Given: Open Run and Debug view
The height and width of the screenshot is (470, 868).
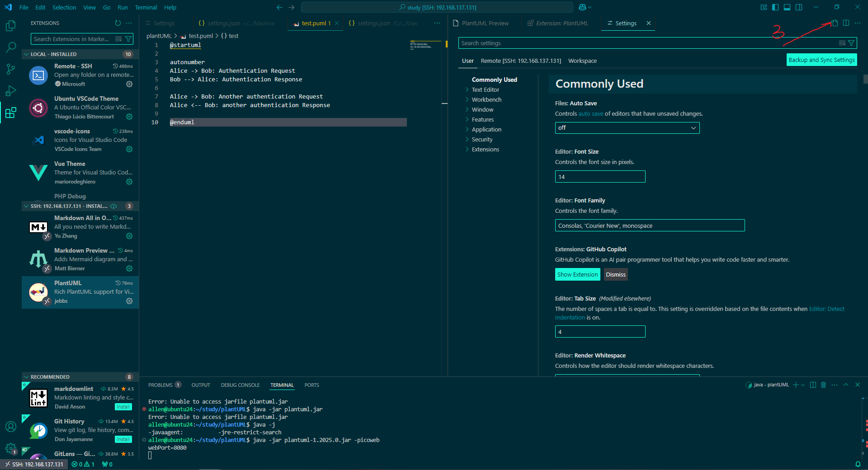Looking at the screenshot, I should [x=11, y=91].
